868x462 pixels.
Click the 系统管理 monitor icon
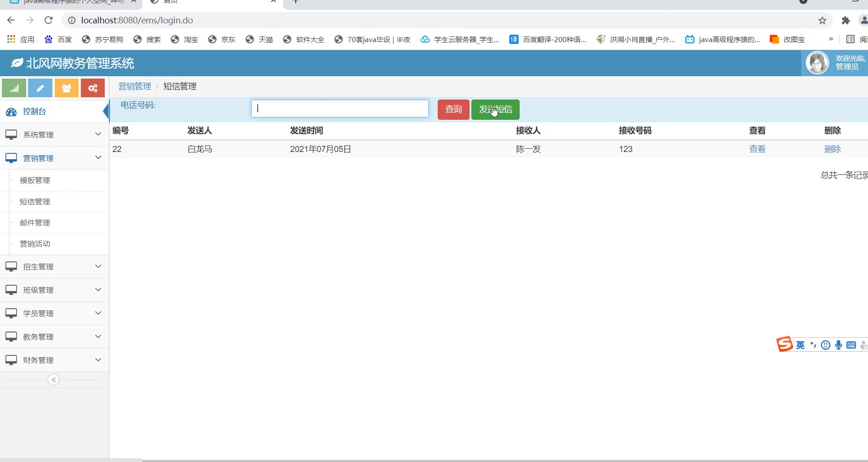[x=11, y=135]
